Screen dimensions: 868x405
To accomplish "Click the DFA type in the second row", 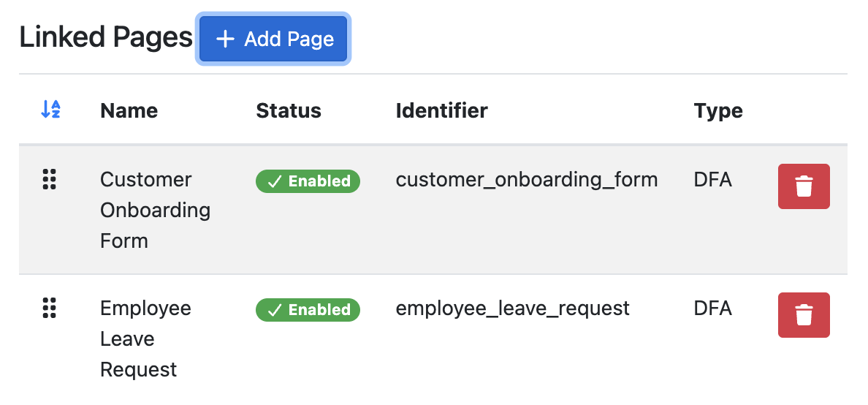I will point(712,308).
